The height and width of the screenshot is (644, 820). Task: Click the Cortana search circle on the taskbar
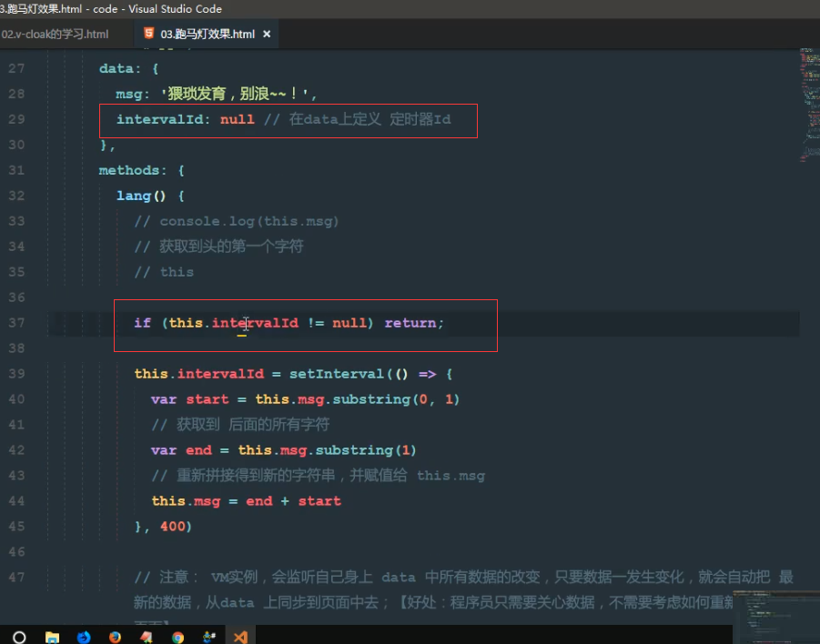point(18,636)
